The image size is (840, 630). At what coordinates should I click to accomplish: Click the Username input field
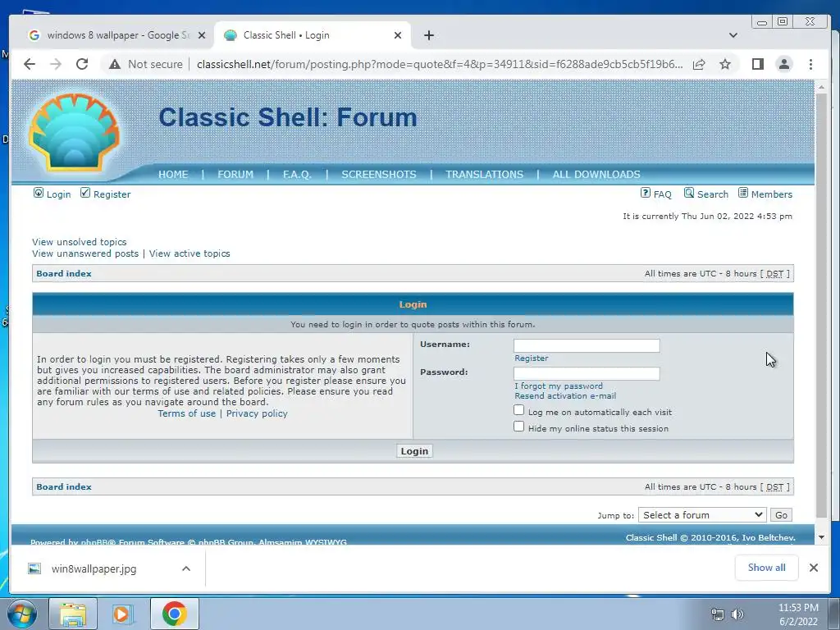tap(587, 345)
